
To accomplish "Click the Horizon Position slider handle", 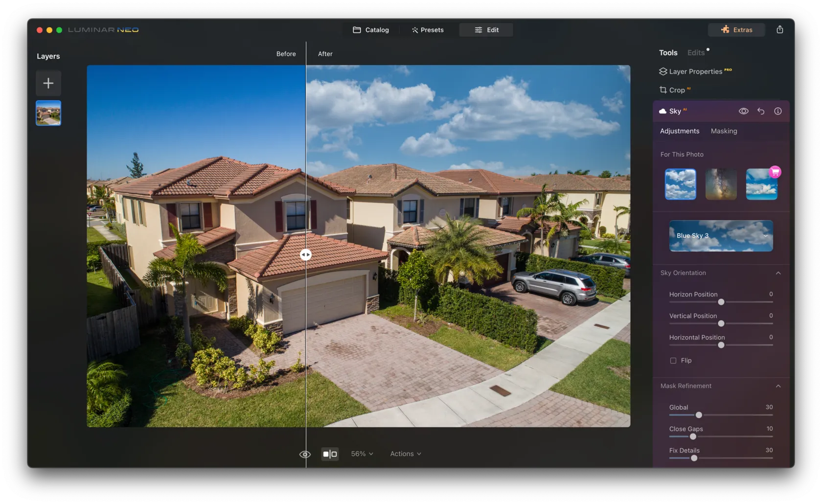I will pos(721,302).
